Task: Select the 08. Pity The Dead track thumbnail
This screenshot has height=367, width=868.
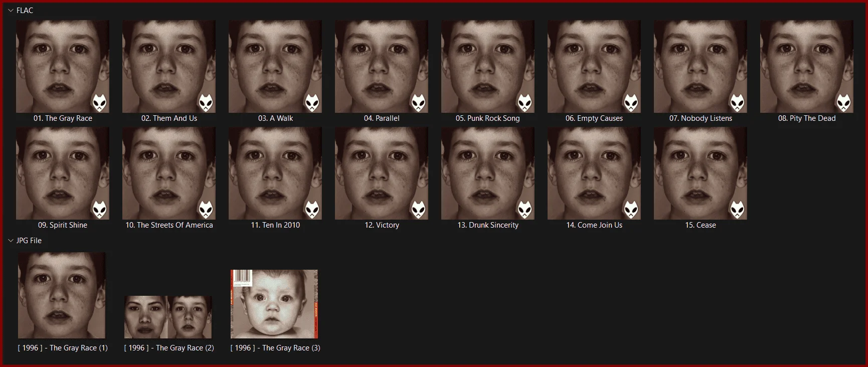Action: (807, 66)
